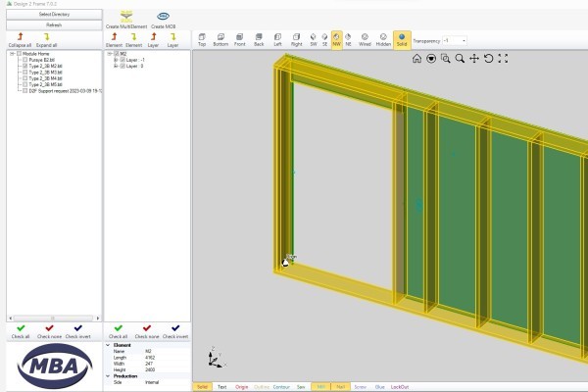This screenshot has height=392, width=588.
Task: Click Check all under the layer tree
Action: pyautogui.click(x=119, y=331)
